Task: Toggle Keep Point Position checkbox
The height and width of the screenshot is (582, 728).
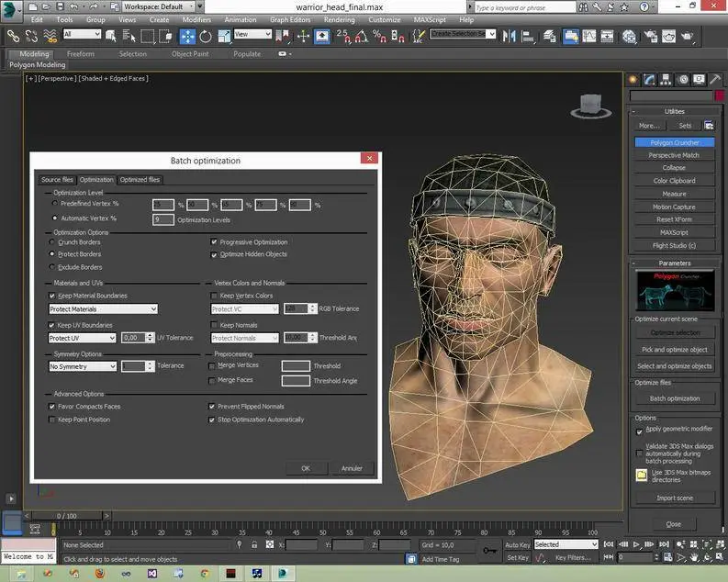Action: (x=52, y=420)
